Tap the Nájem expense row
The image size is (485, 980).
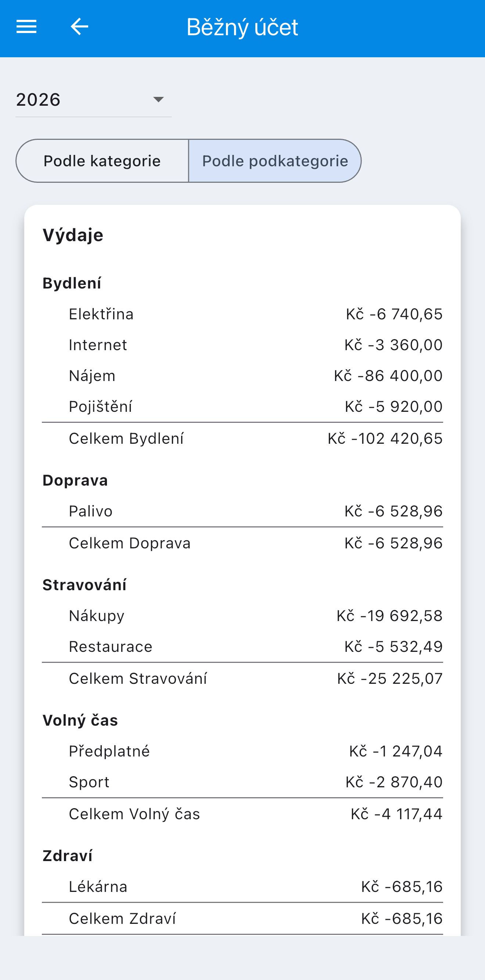[242, 376]
